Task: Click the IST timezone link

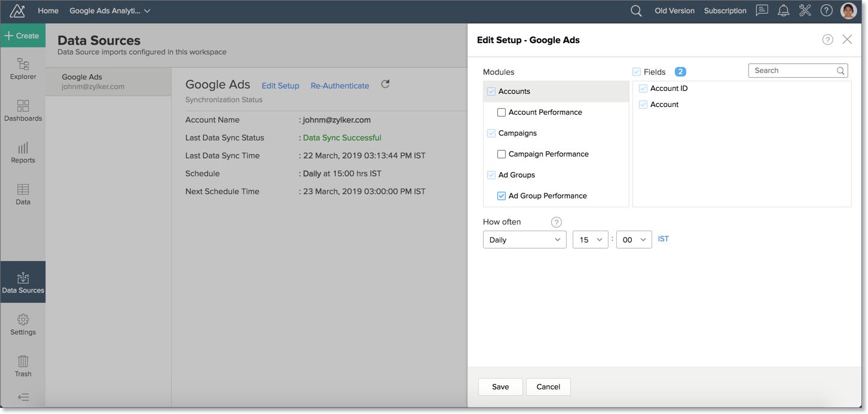Action: coord(663,239)
